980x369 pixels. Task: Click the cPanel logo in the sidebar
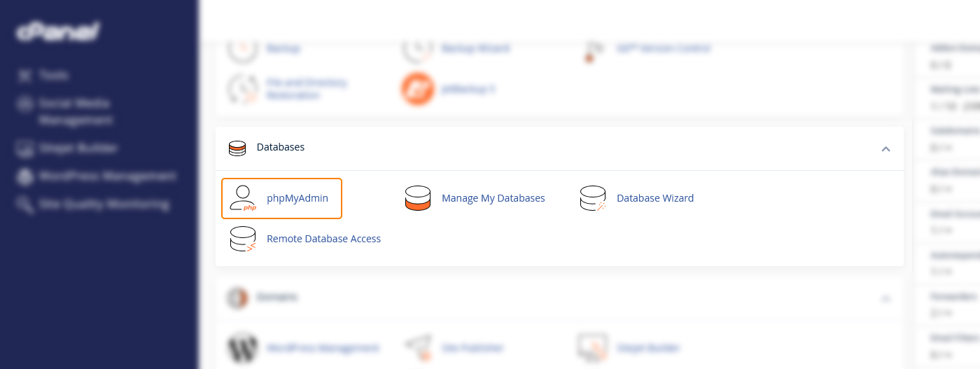tap(57, 32)
